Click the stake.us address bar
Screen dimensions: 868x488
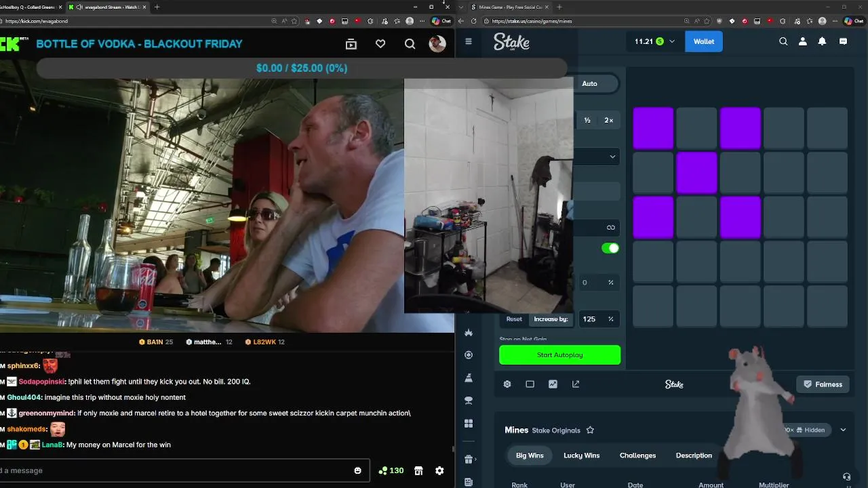(x=597, y=21)
